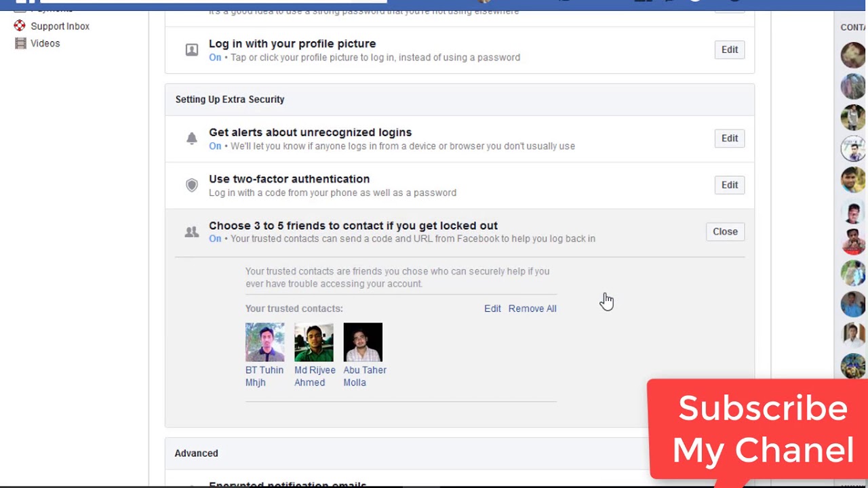Click 'Use two-factor authentication' heading
This screenshot has width=868, height=488.
coord(289,179)
